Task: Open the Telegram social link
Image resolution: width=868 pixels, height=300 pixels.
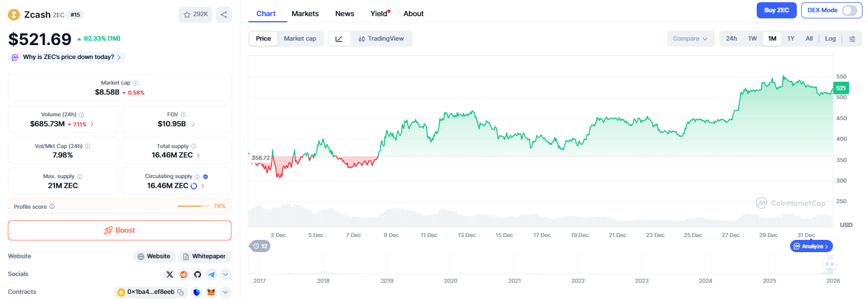Action: coord(211,274)
